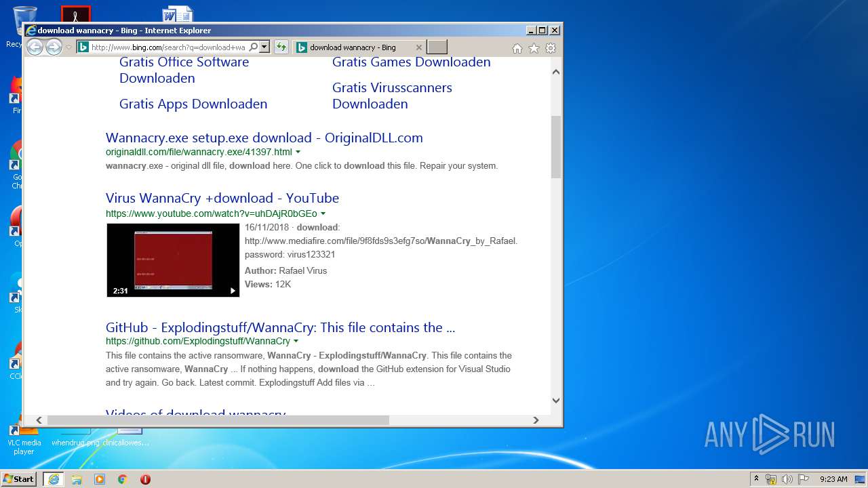Select the Word document desktop icon

tap(178, 14)
